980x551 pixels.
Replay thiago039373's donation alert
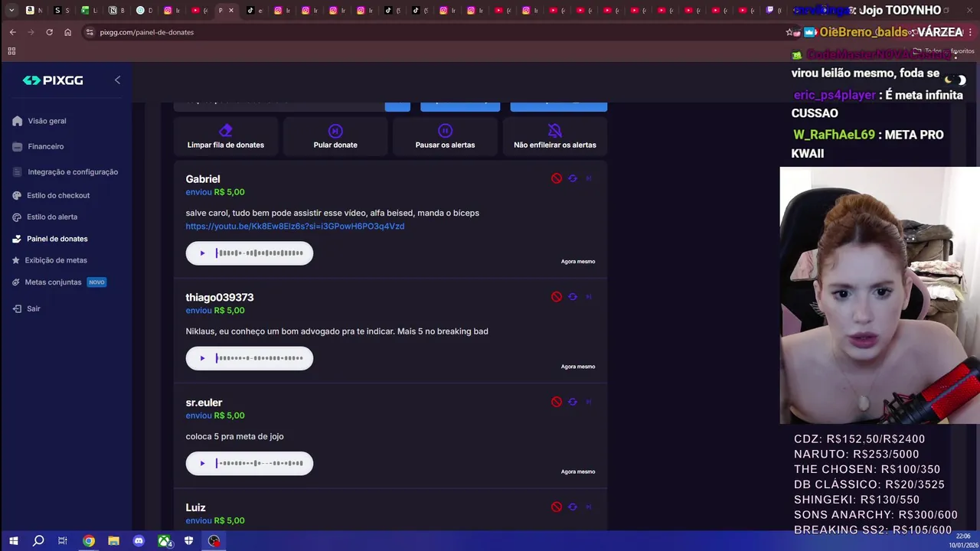573,297
